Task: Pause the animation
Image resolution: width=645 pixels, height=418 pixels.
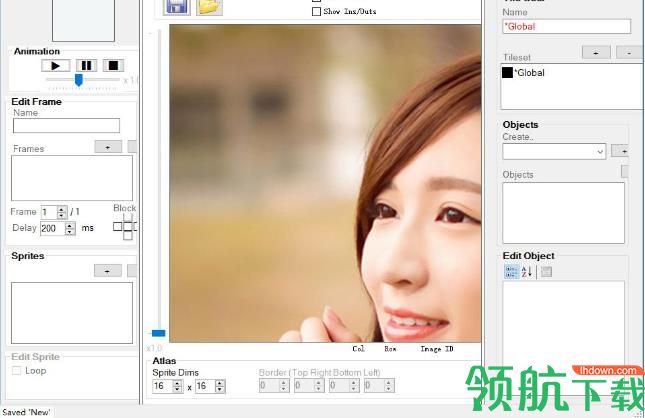Action: click(x=86, y=65)
